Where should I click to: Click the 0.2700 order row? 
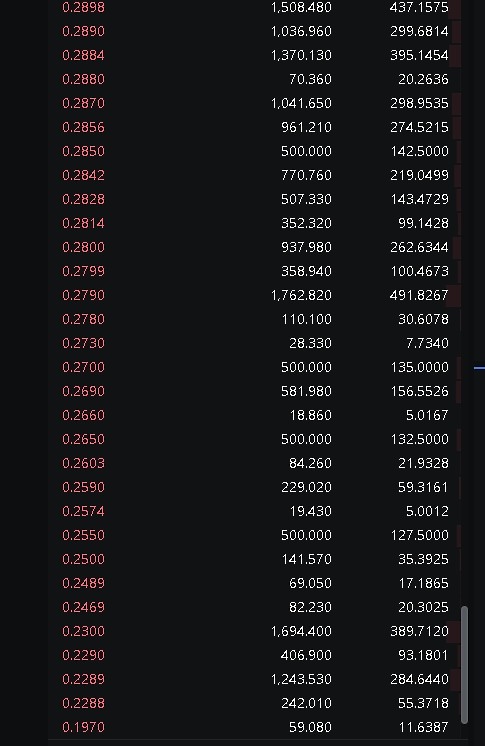click(255, 367)
